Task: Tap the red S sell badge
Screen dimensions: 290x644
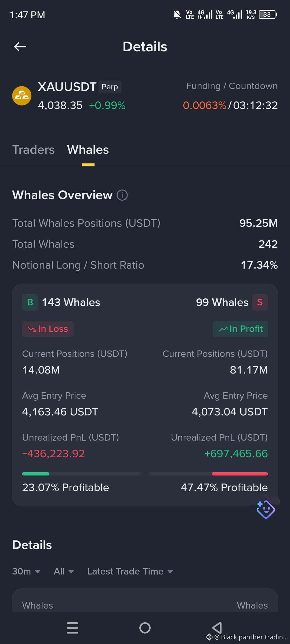Action: (x=260, y=302)
